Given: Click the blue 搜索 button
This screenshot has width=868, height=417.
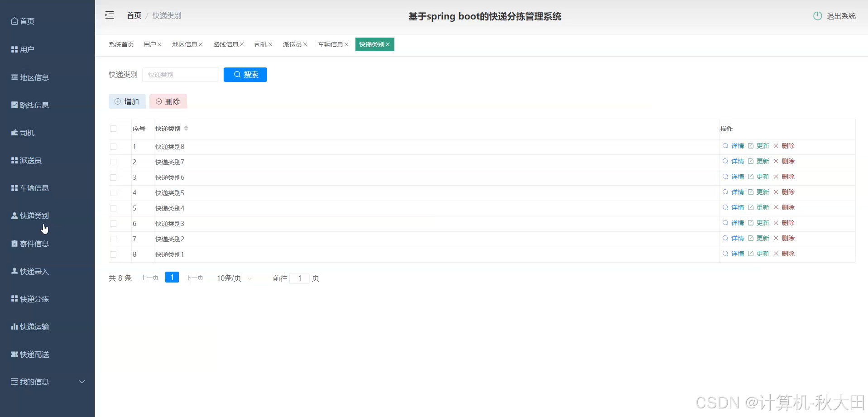Looking at the screenshot, I should click(x=245, y=75).
